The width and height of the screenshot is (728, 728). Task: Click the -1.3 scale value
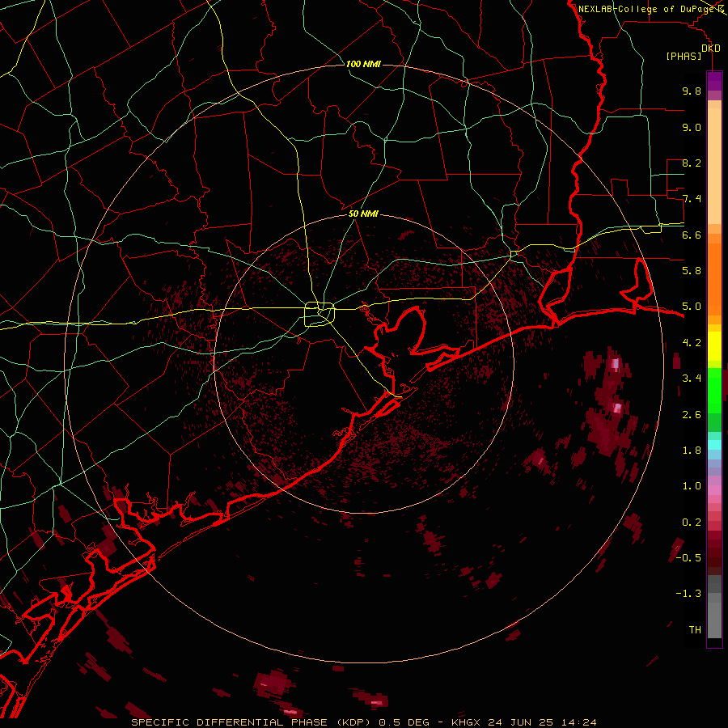pos(688,594)
